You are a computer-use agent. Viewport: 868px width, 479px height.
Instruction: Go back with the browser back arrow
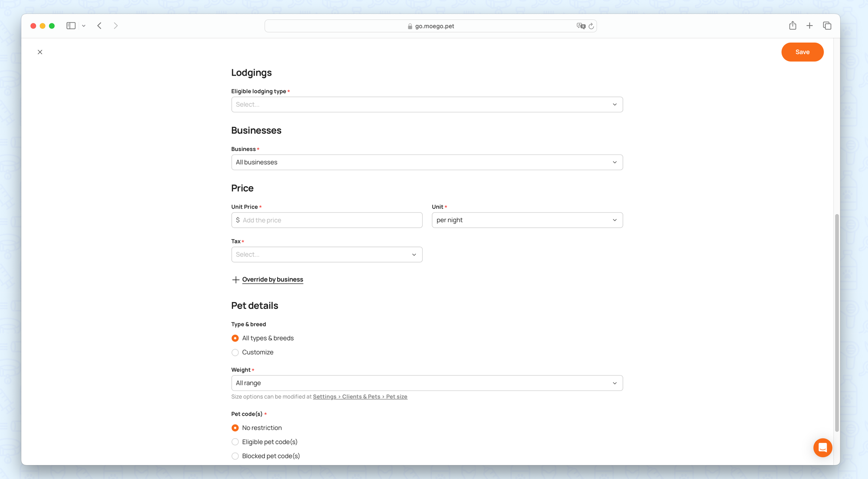click(99, 26)
